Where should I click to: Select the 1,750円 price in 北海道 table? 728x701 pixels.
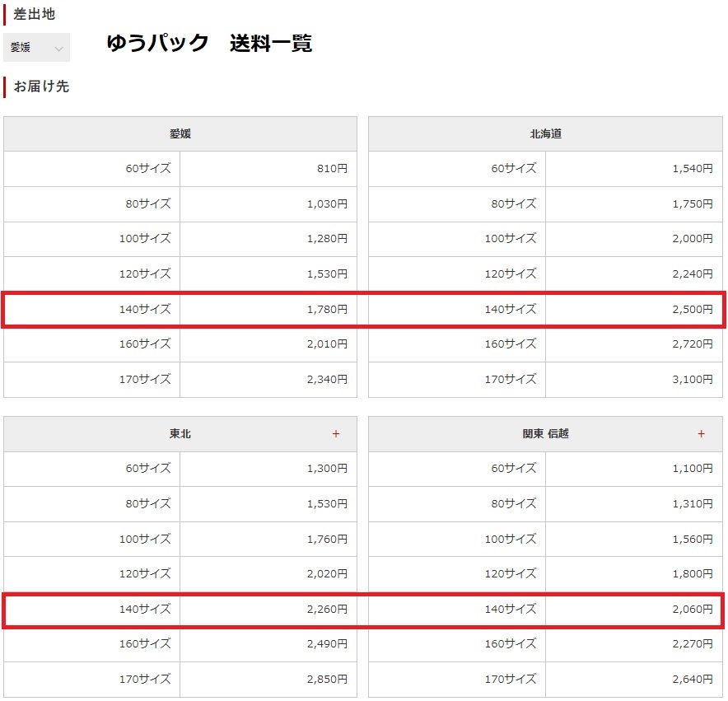point(693,204)
